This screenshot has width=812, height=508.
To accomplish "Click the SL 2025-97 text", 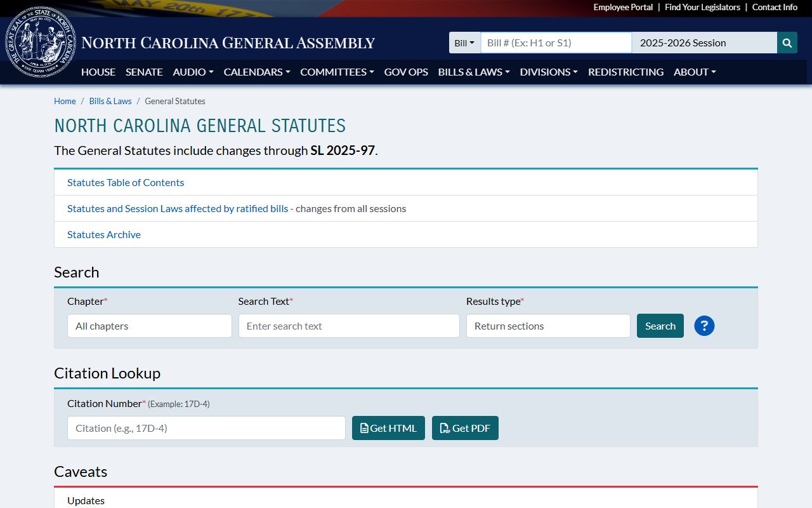I will coord(343,150).
